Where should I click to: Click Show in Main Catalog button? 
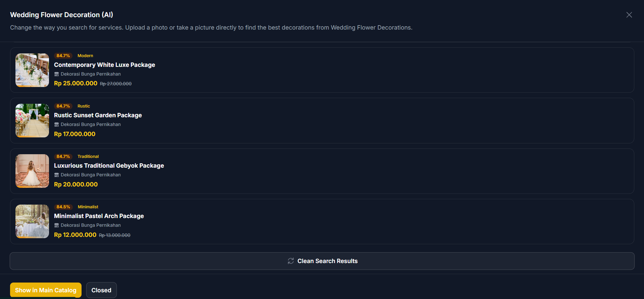pos(46,290)
